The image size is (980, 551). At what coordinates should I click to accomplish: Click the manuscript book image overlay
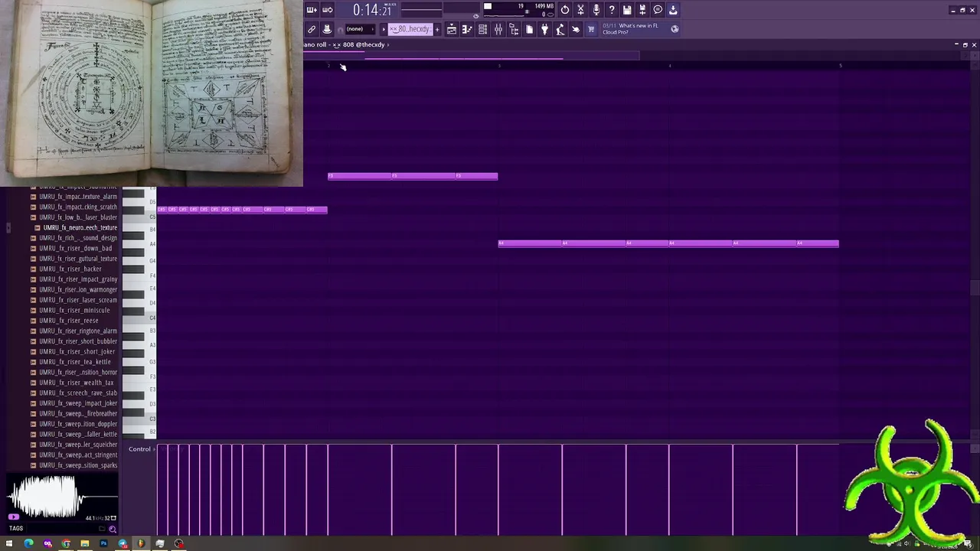pyautogui.click(x=152, y=93)
